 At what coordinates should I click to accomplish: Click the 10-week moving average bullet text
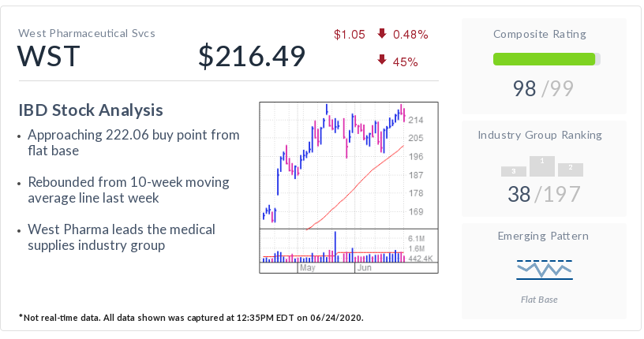click(128, 190)
